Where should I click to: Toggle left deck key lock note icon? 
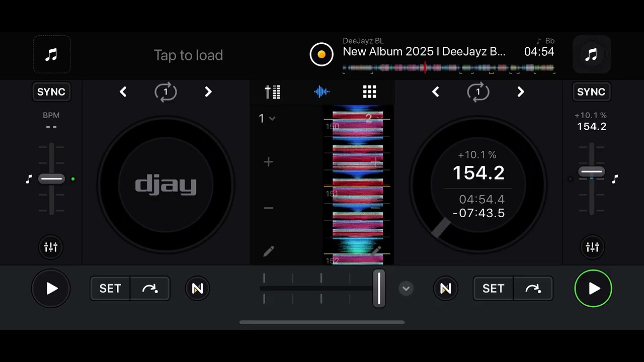click(x=29, y=179)
